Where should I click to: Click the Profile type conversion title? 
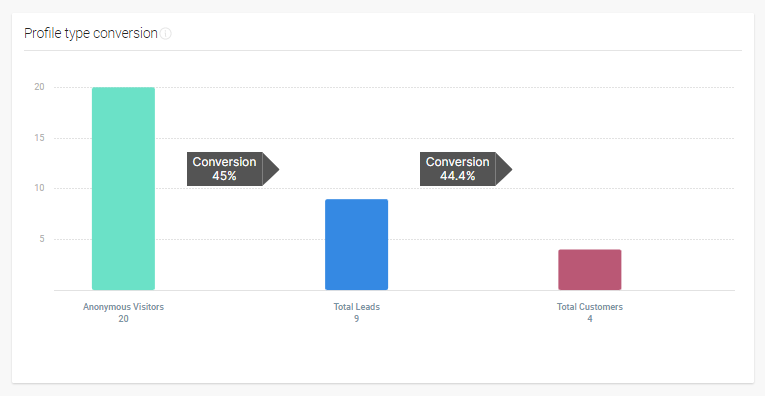tap(91, 33)
